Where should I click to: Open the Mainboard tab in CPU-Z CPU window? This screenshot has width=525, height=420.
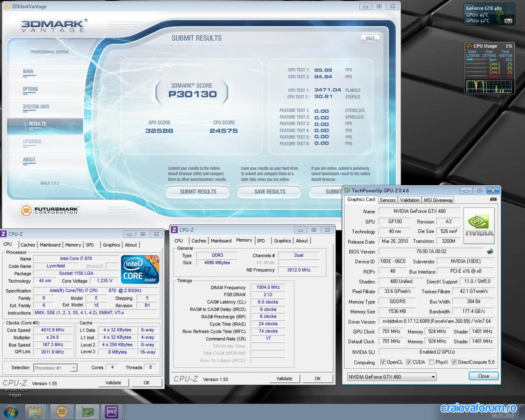tap(50, 245)
